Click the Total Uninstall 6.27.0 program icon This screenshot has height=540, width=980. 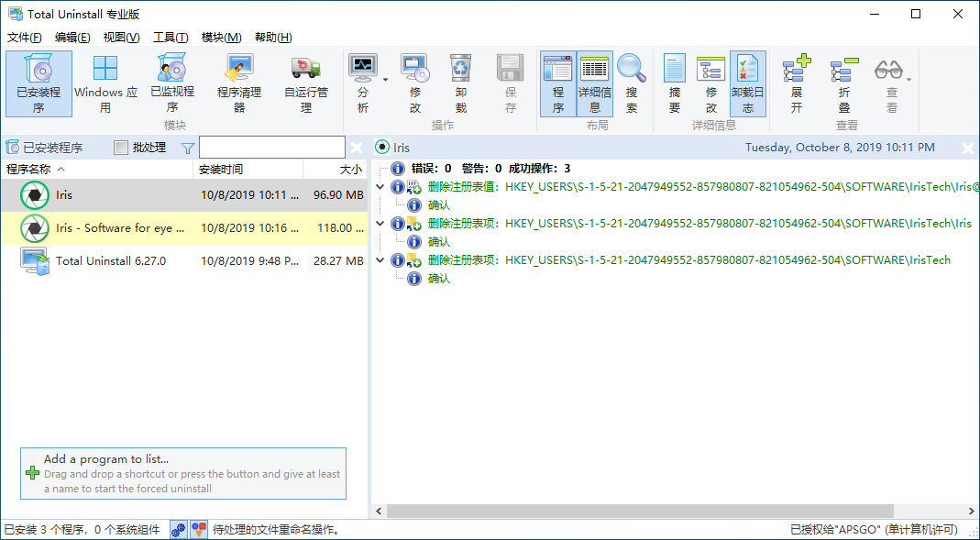pyautogui.click(x=34, y=260)
